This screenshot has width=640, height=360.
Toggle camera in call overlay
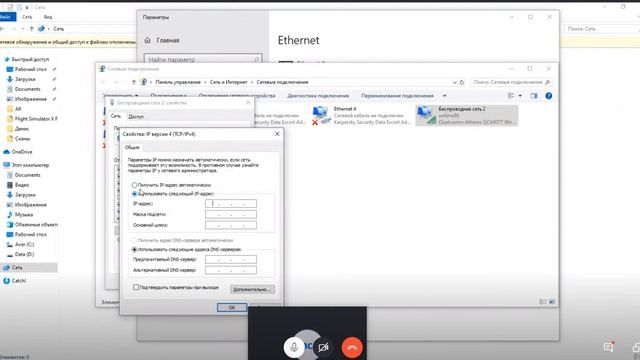(323, 348)
